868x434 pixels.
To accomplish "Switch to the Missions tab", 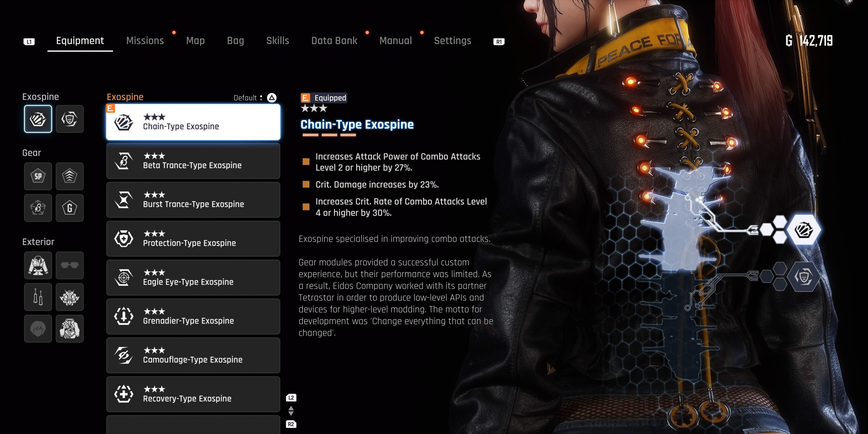I will (145, 41).
